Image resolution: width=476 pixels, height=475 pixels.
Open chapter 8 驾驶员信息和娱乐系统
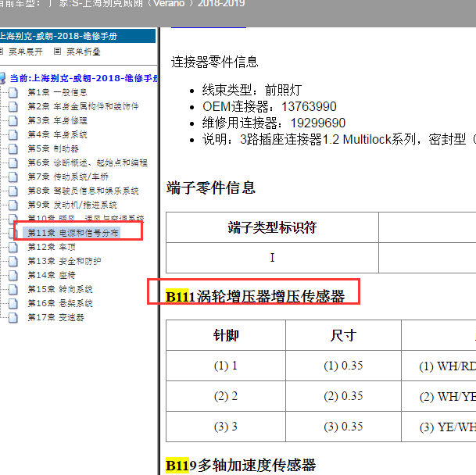click(83, 191)
